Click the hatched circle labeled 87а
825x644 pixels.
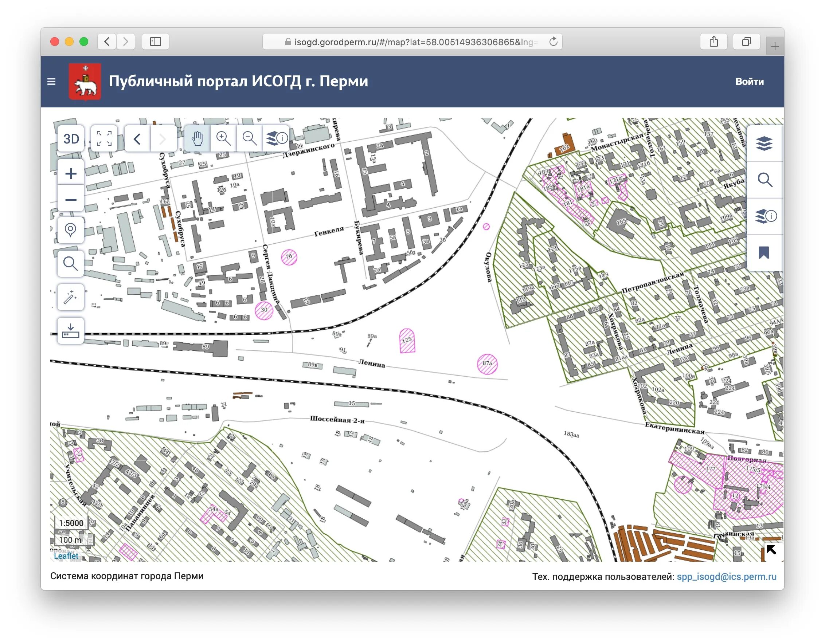point(487,364)
